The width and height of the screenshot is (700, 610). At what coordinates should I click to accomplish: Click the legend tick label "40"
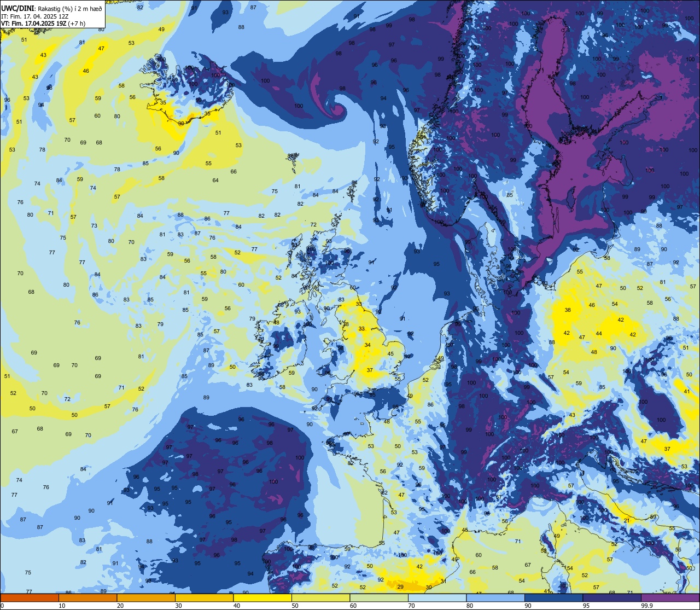point(237,606)
